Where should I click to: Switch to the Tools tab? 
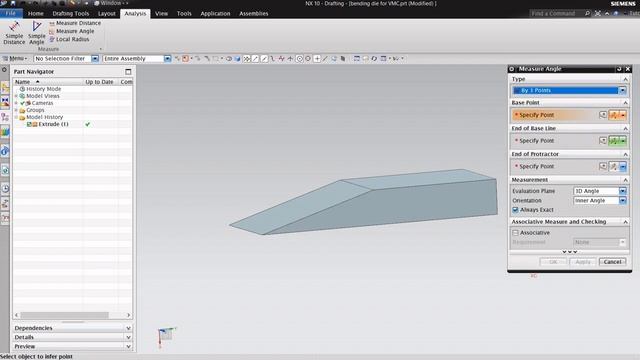coord(184,13)
